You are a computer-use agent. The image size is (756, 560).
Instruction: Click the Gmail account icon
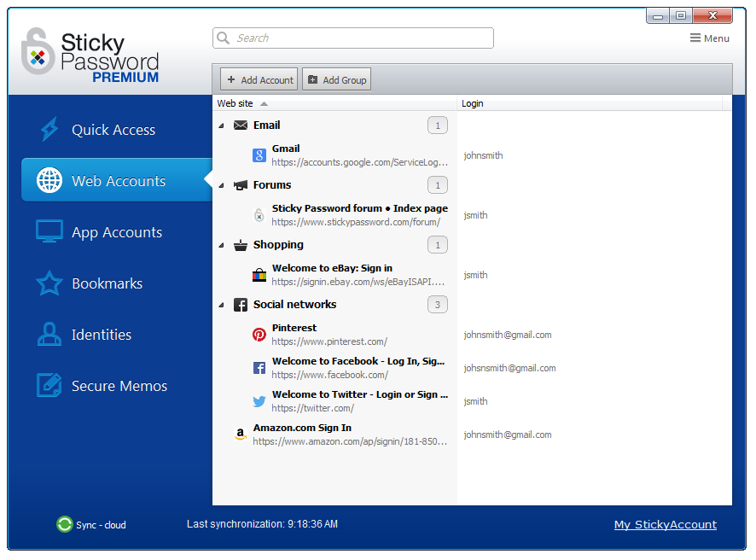pyautogui.click(x=259, y=155)
